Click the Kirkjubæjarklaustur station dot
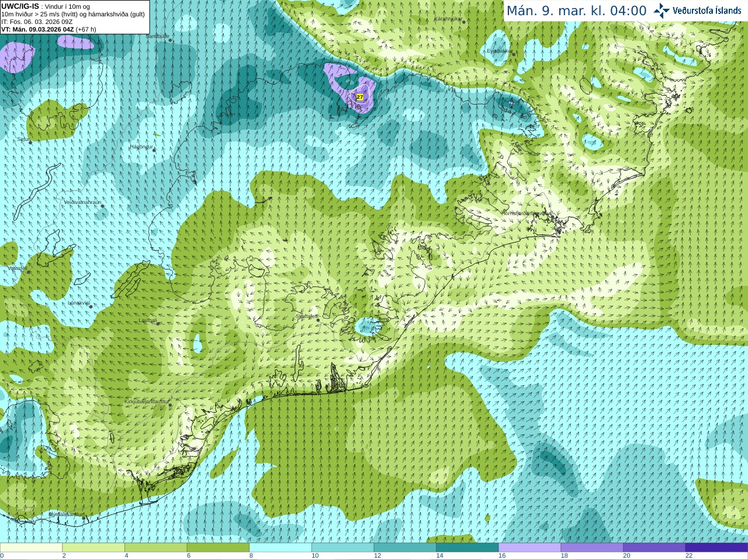The image size is (748, 560). tap(170, 405)
